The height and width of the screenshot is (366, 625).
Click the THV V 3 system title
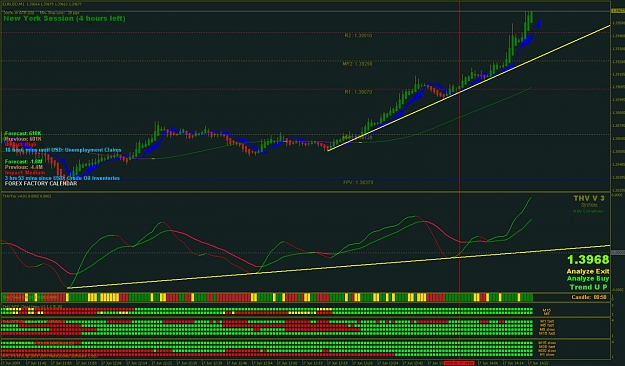click(589, 198)
